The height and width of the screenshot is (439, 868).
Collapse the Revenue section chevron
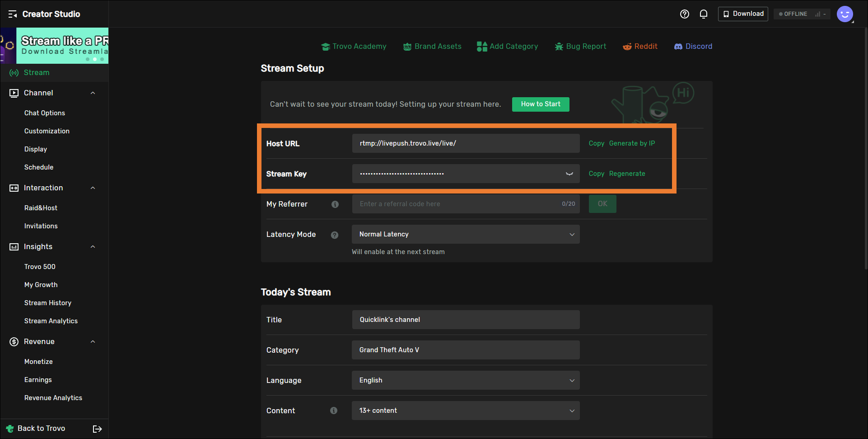(x=93, y=342)
